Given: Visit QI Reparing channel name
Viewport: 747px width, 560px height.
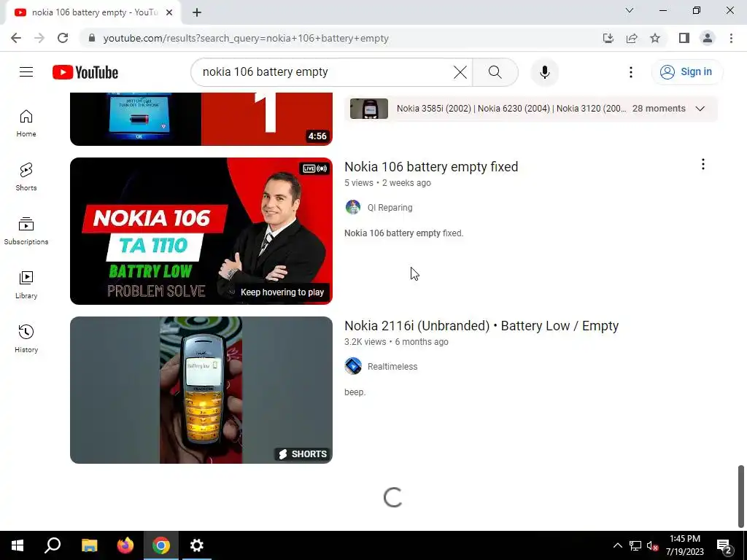Looking at the screenshot, I should [390, 208].
